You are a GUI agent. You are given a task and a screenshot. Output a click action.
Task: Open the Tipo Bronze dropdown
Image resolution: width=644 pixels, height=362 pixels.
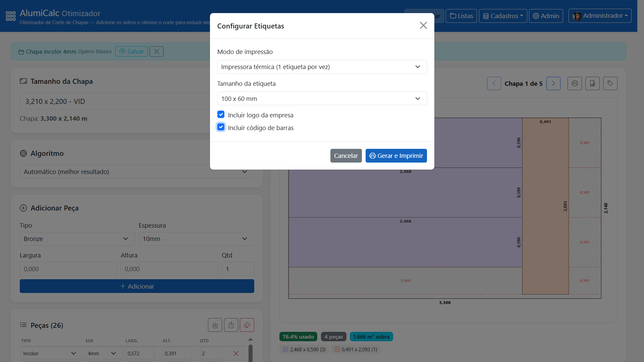coord(77,239)
